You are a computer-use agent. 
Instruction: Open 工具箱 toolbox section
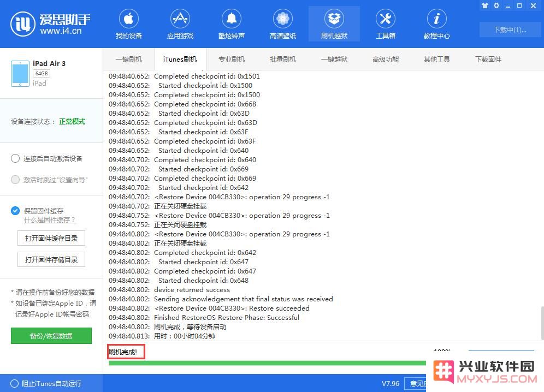pyautogui.click(x=385, y=24)
